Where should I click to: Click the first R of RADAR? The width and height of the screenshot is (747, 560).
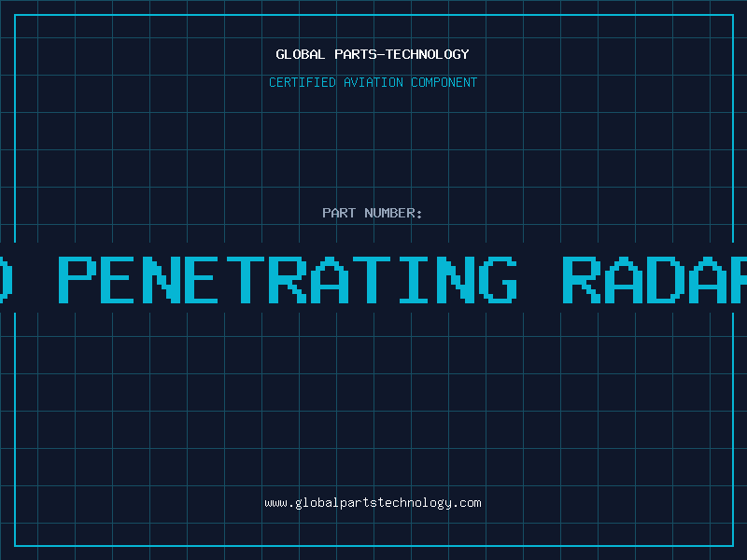582,280
